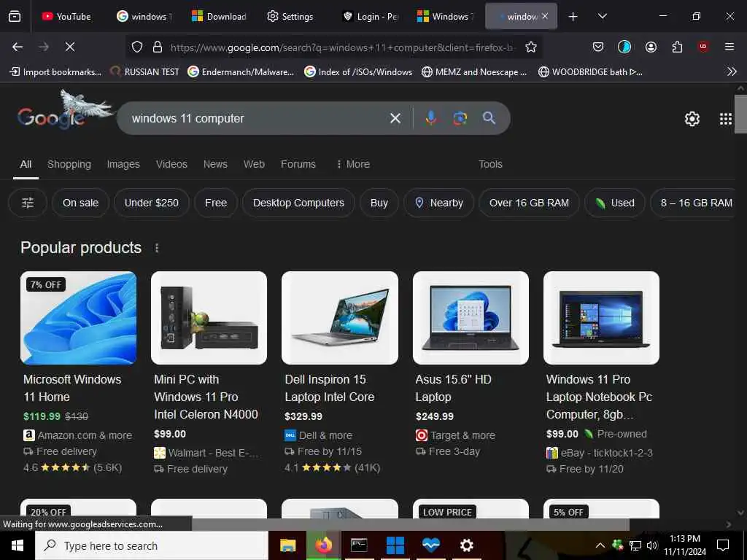
Task: Open File Explorer from the taskbar
Action: 287,545
